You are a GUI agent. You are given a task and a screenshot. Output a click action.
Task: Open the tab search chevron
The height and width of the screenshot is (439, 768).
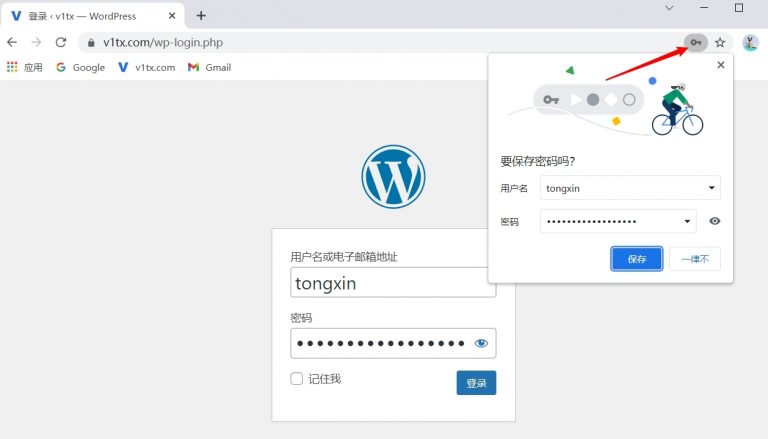pos(669,8)
